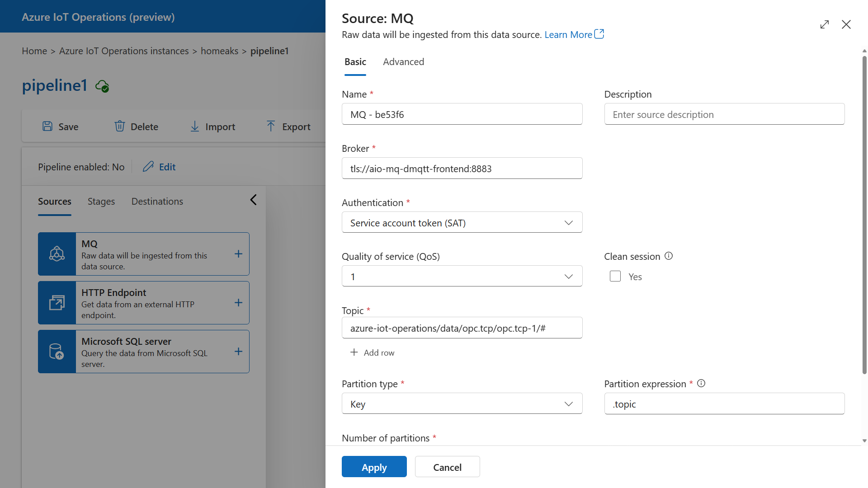The height and width of the screenshot is (488, 868).
Task: Open the Learn More external link icon
Action: (x=599, y=34)
